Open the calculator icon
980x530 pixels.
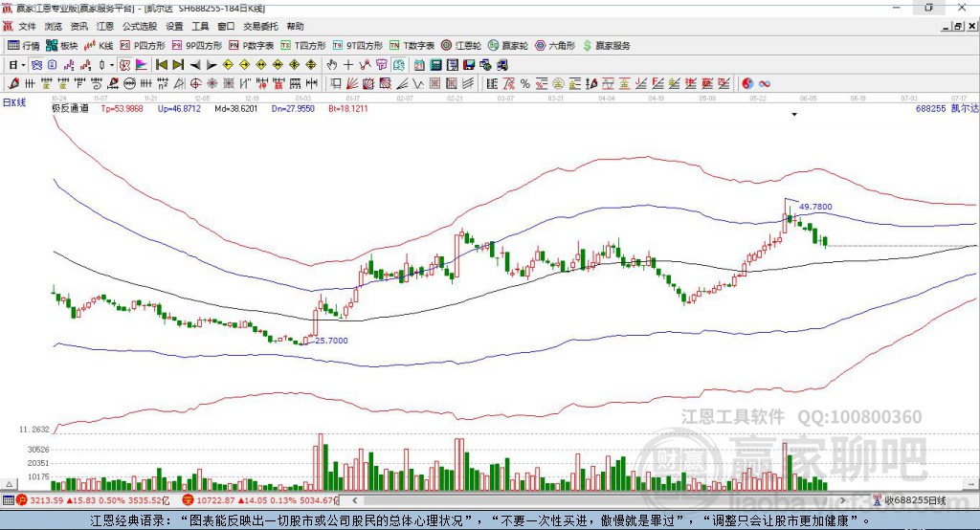tap(435, 65)
